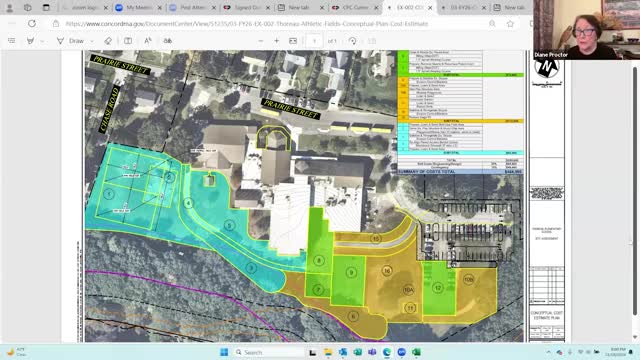Open Excel from taskbar
This screenshot has width=640, height=360.
[416, 352]
